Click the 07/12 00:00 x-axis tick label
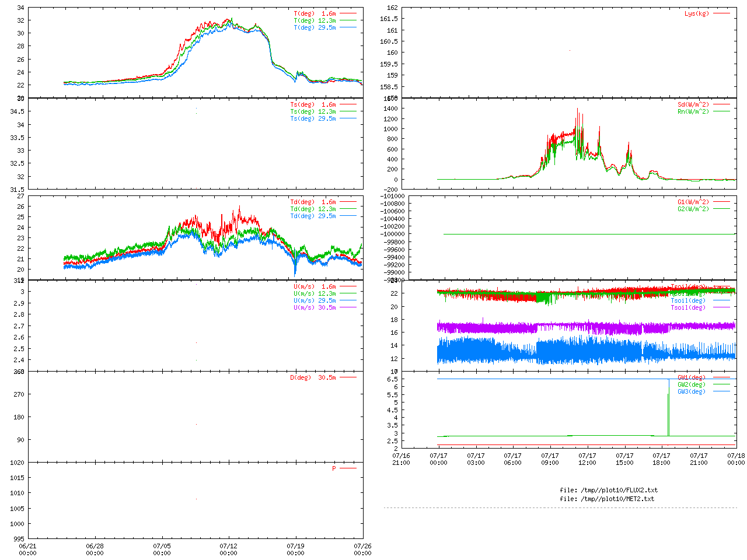 click(229, 549)
